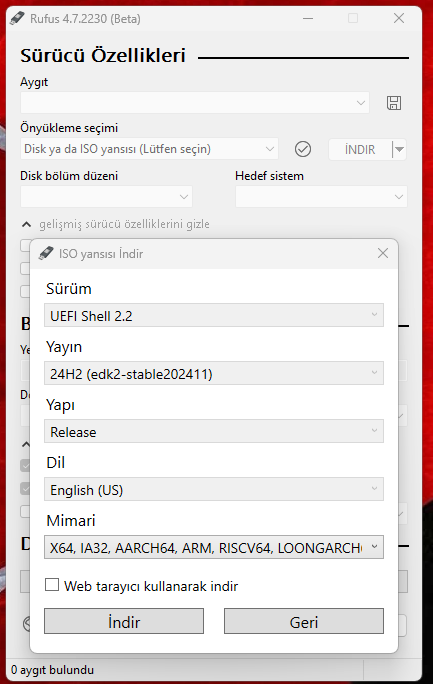Screen dimensions: 433x684
Task: Open the Dil dropdown showing English (US)
Action: pos(214,489)
